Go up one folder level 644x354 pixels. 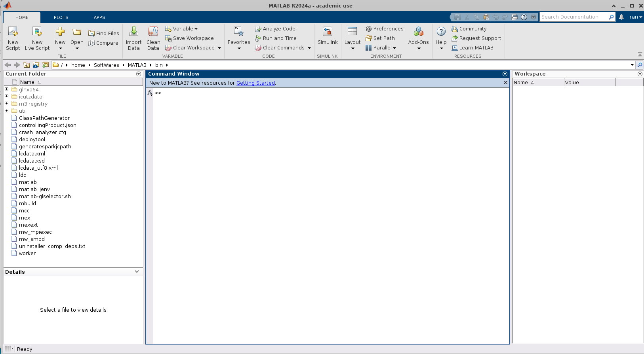point(27,65)
